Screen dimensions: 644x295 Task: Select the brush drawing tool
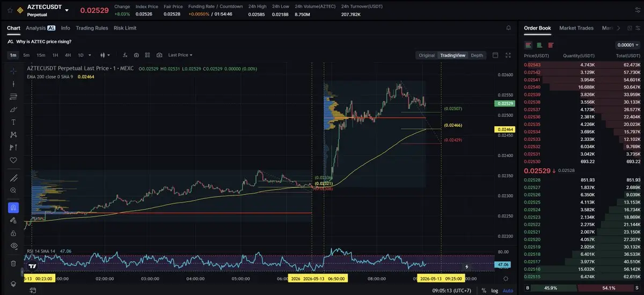(x=13, y=109)
